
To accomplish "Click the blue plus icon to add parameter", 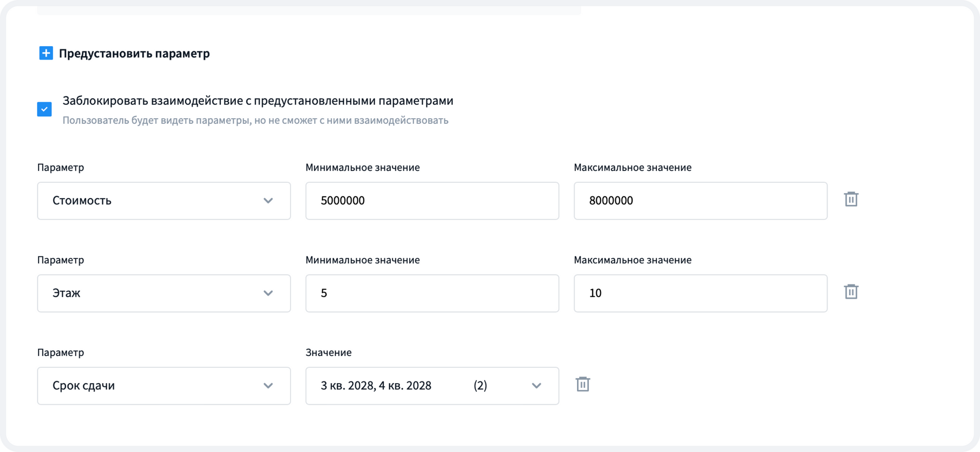I will (46, 53).
